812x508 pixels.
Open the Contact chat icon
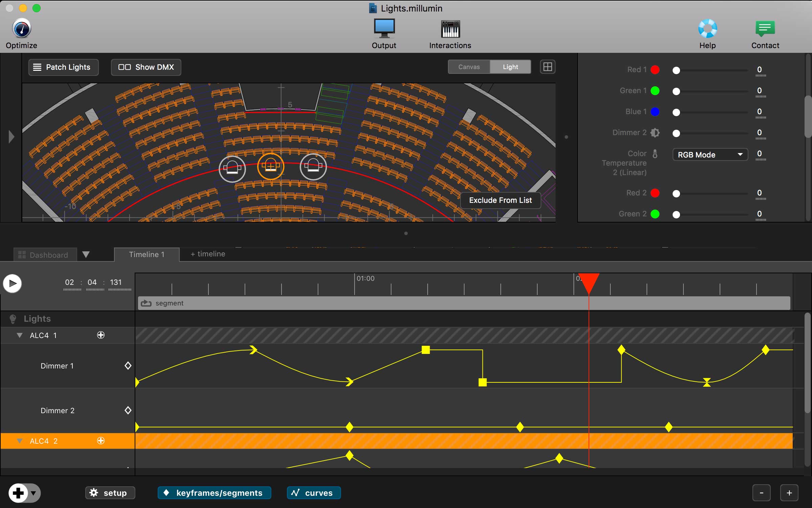coord(765,28)
